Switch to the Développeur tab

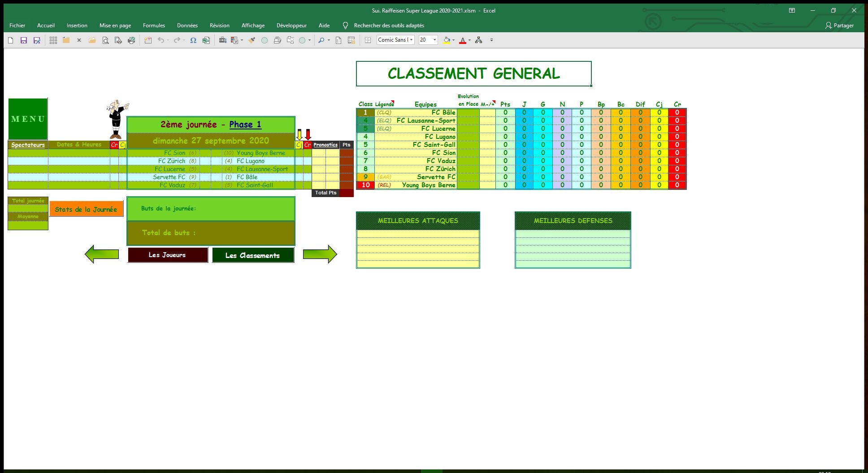(x=291, y=26)
